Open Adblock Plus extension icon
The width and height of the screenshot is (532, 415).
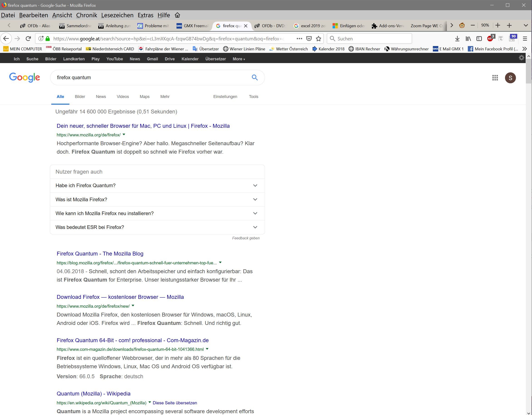(490, 39)
